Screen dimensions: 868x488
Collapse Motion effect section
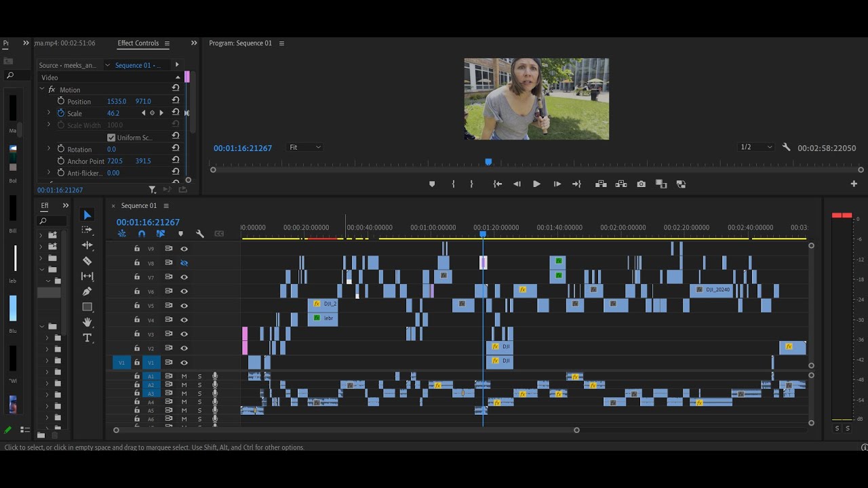(41, 89)
